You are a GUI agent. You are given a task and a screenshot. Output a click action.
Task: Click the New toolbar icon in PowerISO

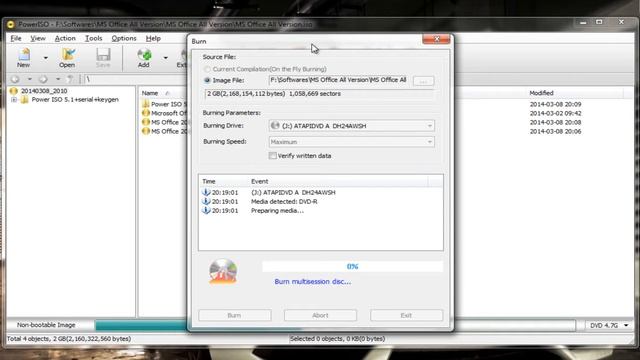pyautogui.click(x=23, y=58)
